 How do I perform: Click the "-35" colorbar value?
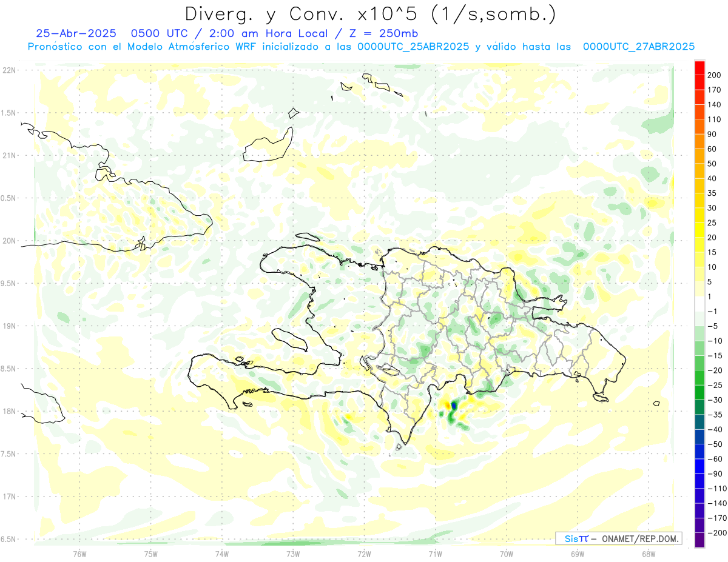(x=715, y=415)
